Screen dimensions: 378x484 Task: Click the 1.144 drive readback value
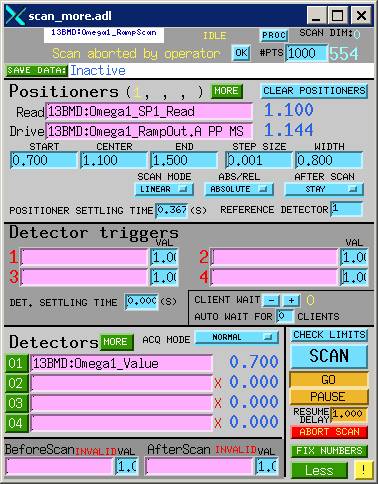[289, 130]
